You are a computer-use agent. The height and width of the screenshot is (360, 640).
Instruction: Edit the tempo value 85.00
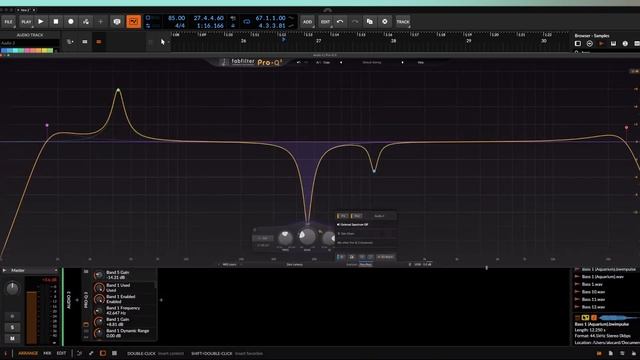[176, 18]
